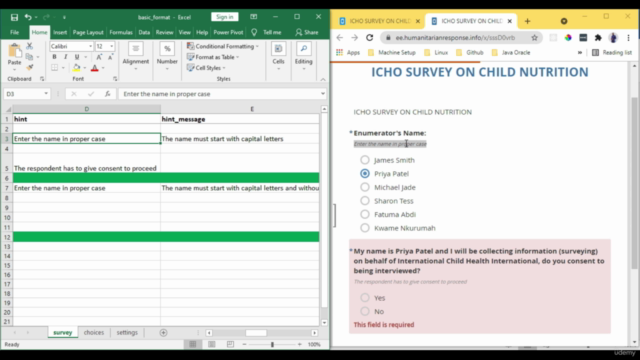
Task: Click the Cut scissors icon
Action: (x=29, y=46)
